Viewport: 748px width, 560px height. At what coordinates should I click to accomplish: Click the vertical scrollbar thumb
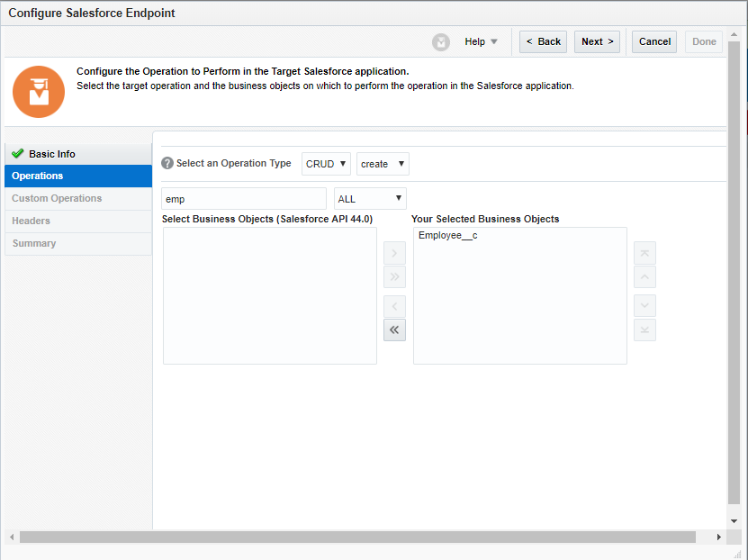(734, 273)
